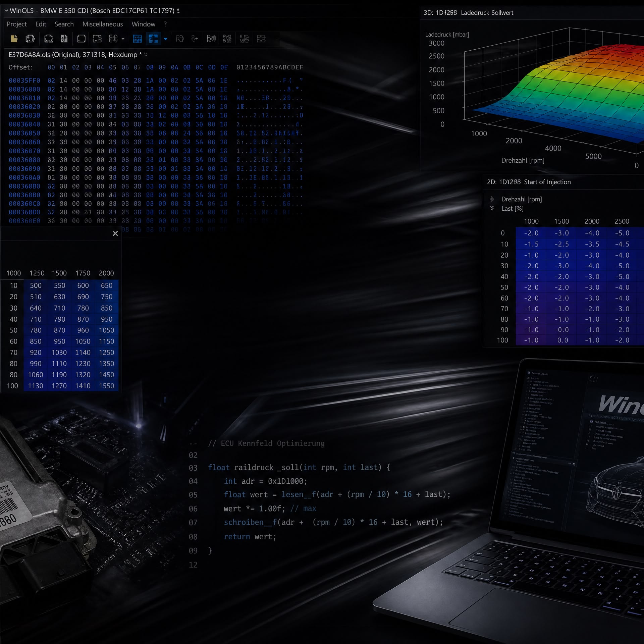Click the toolbar icon right of the yellow document
Viewport: 644px width, 644px height.
[x=30, y=39]
